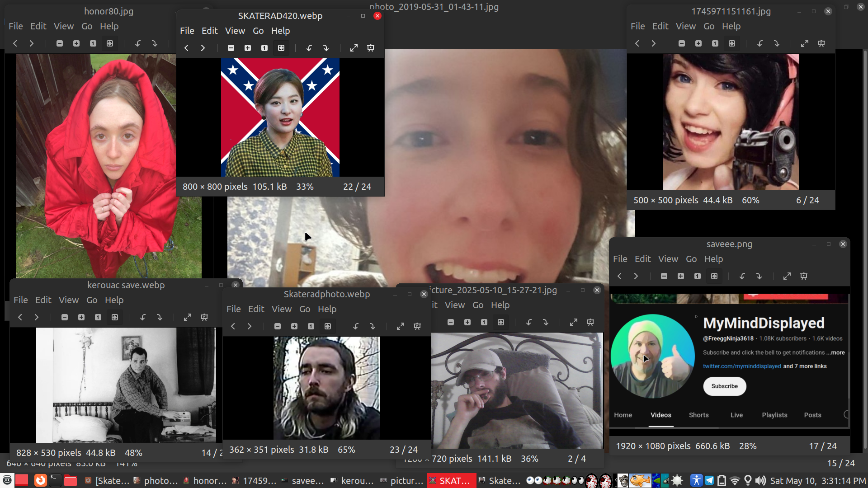Go to previous image in SKATERAD420.webp window

[186, 48]
